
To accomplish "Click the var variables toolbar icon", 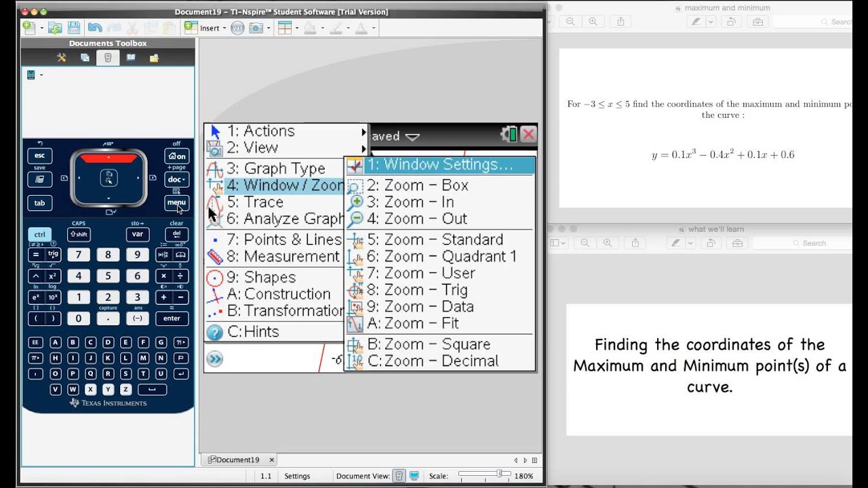I will click(x=237, y=28).
